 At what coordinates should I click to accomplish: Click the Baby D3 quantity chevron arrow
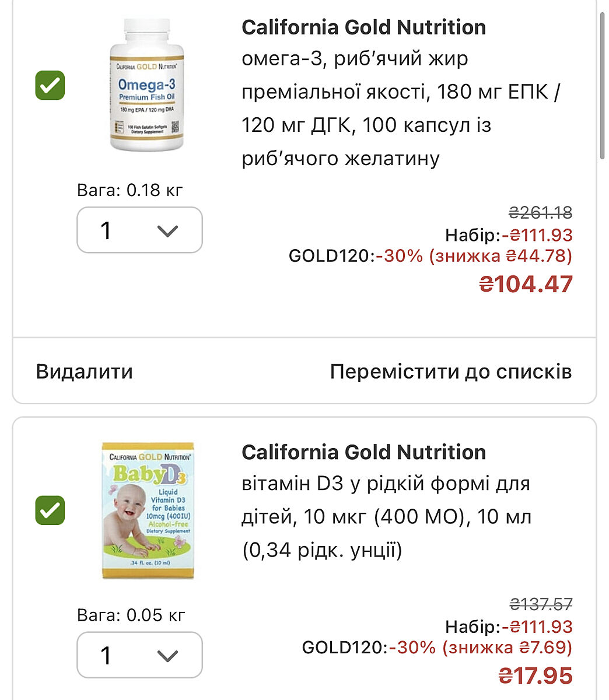[167, 656]
